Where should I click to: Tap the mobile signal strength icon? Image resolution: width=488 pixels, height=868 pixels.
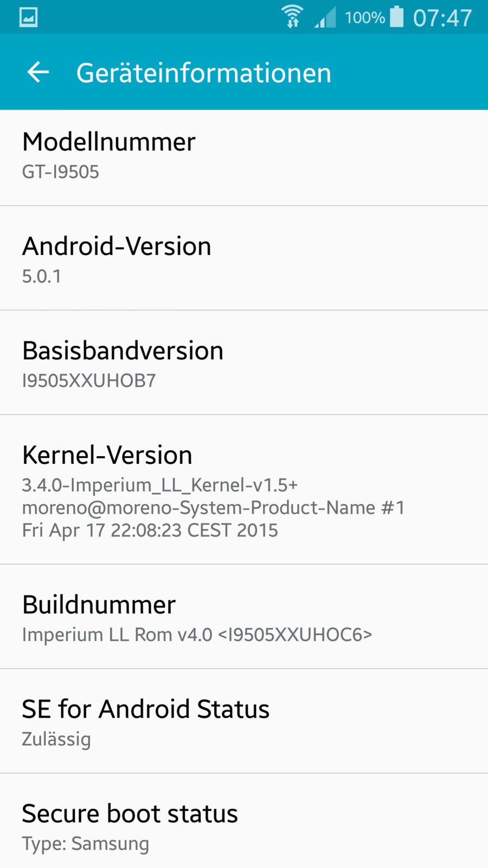pos(325,17)
